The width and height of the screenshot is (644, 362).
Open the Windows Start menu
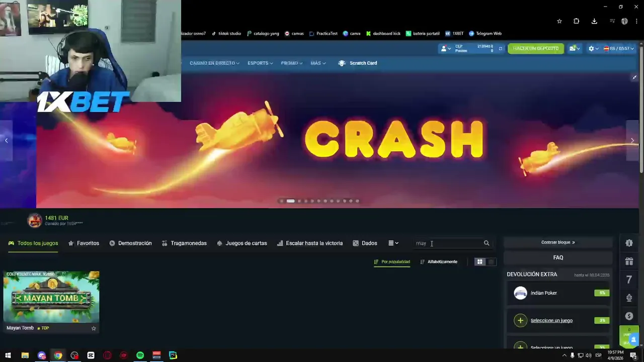[8, 355]
